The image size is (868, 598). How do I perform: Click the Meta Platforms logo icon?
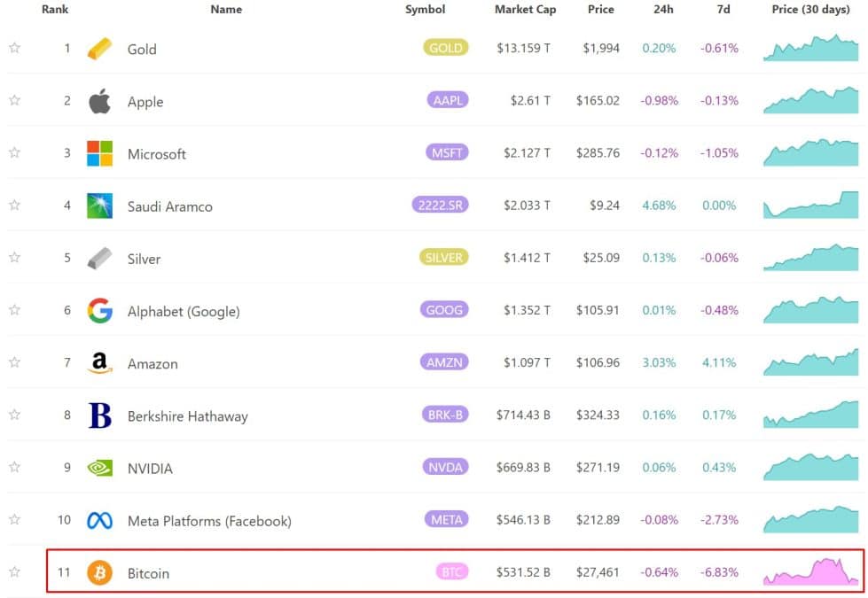99,520
